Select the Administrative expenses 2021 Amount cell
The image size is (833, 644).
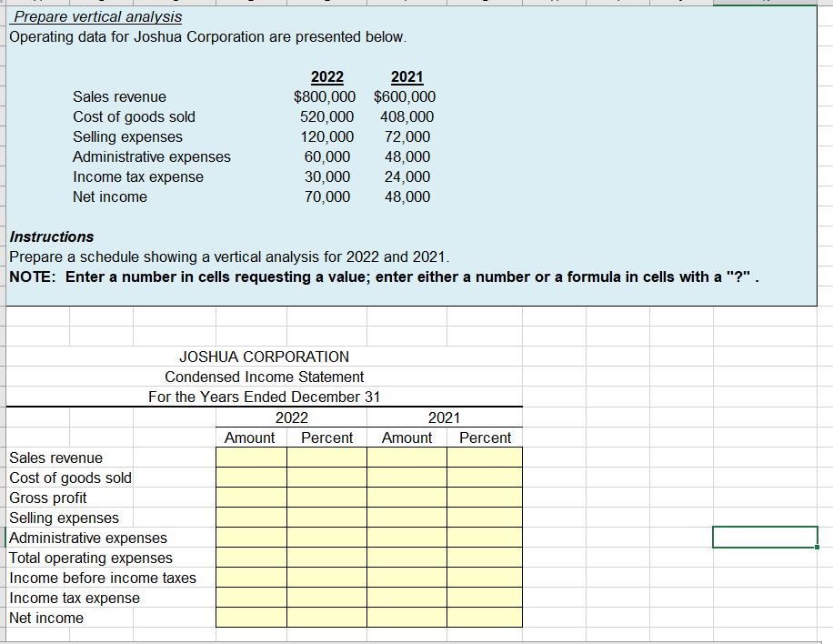pos(406,538)
